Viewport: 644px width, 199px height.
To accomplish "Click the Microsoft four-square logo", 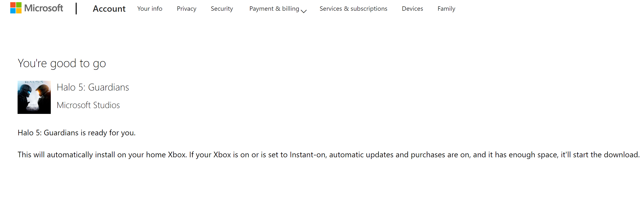I will 16,8.
